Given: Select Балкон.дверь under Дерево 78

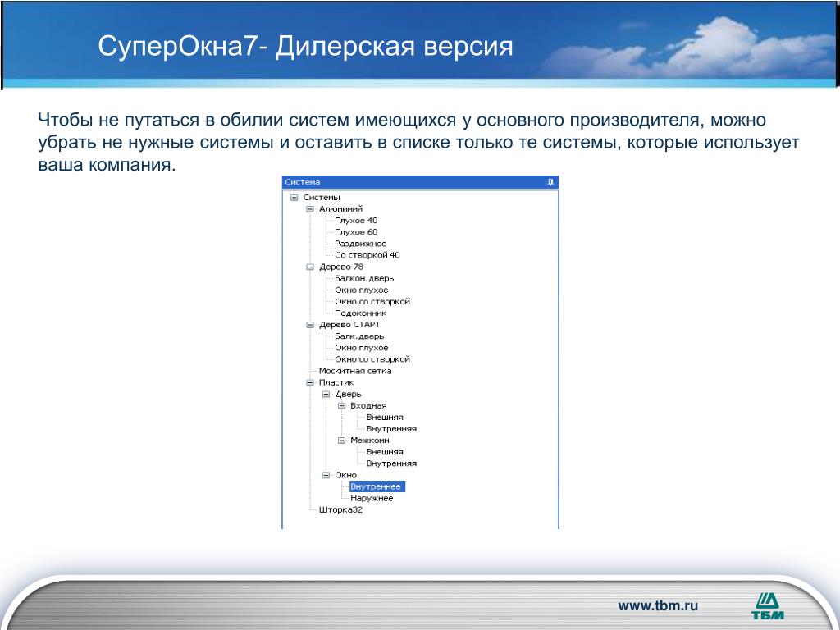Looking at the screenshot, I should (364, 279).
